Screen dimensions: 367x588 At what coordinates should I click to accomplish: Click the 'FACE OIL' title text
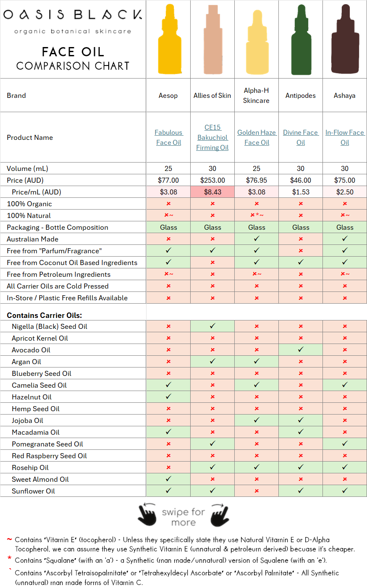(73, 52)
